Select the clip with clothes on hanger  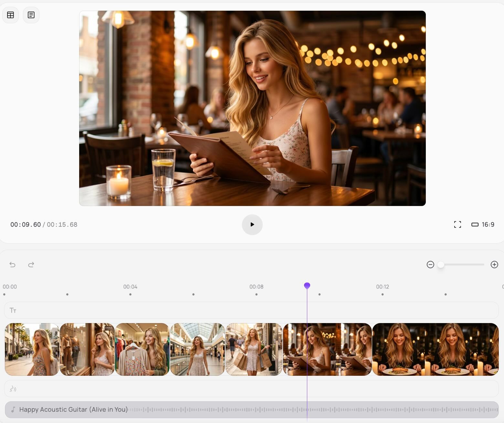(x=142, y=349)
